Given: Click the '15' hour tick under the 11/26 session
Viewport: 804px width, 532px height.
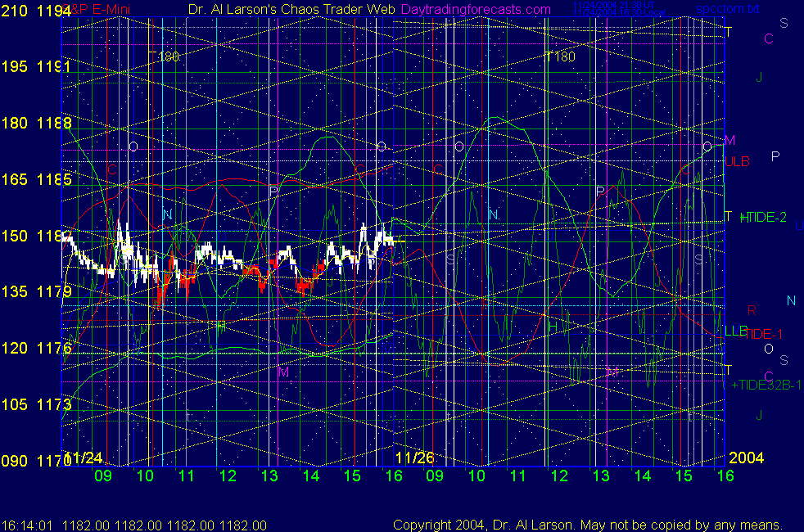Looking at the screenshot, I should click(x=684, y=476).
